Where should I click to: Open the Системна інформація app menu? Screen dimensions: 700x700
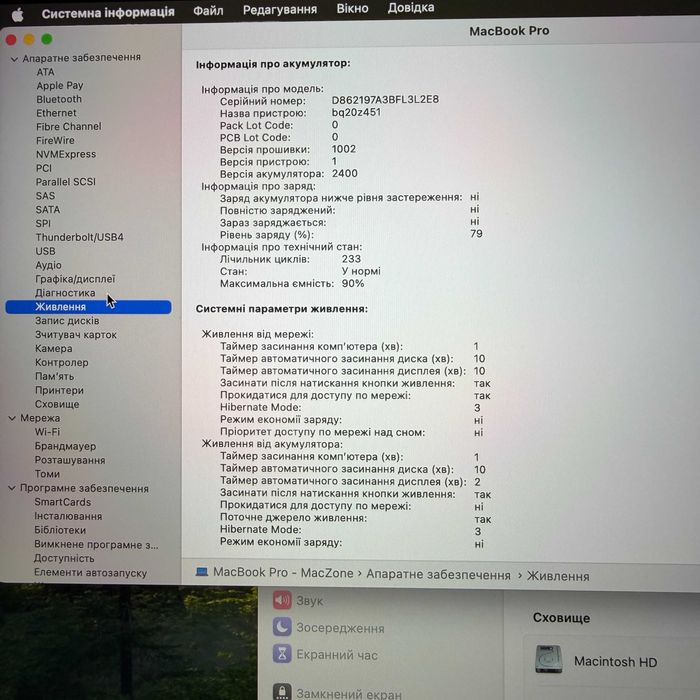(x=108, y=12)
